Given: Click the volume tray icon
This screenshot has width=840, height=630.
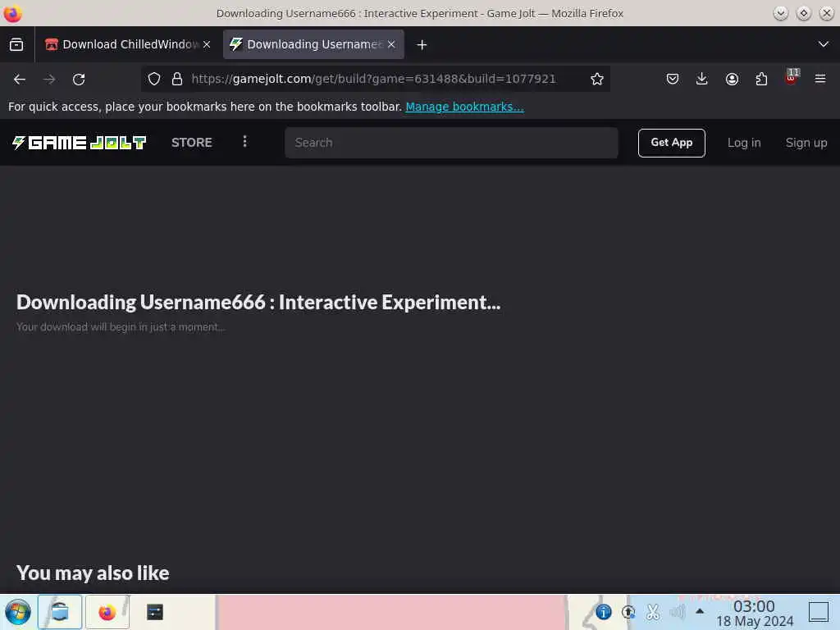Looking at the screenshot, I should coord(677,612).
